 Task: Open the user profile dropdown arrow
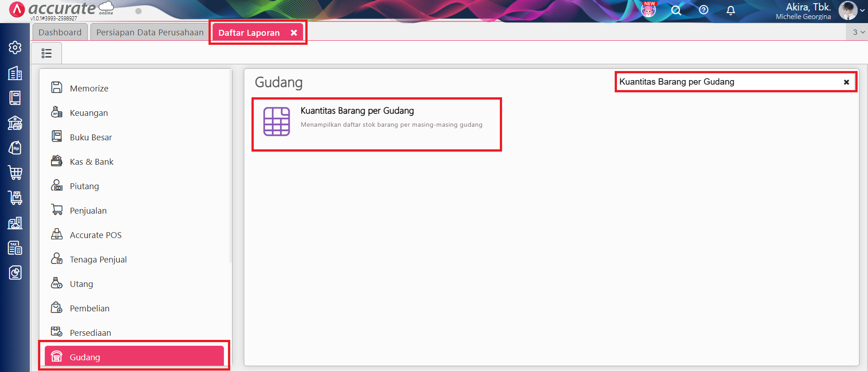(862, 10)
